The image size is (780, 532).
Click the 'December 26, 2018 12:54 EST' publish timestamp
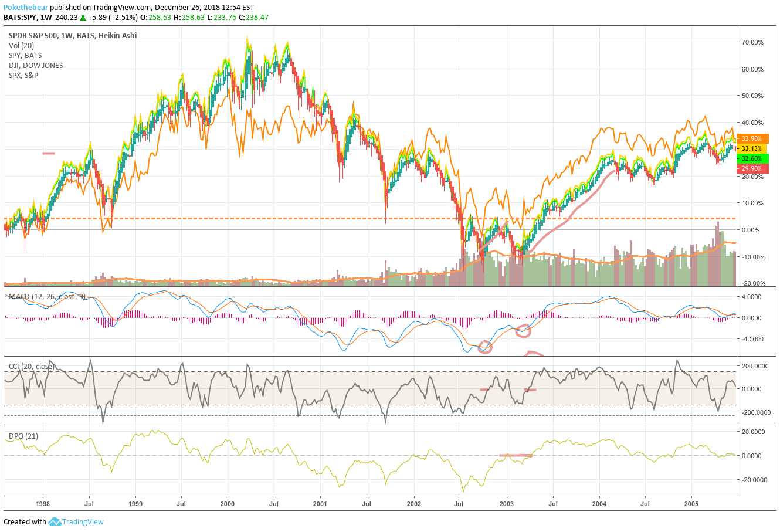(x=204, y=8)
